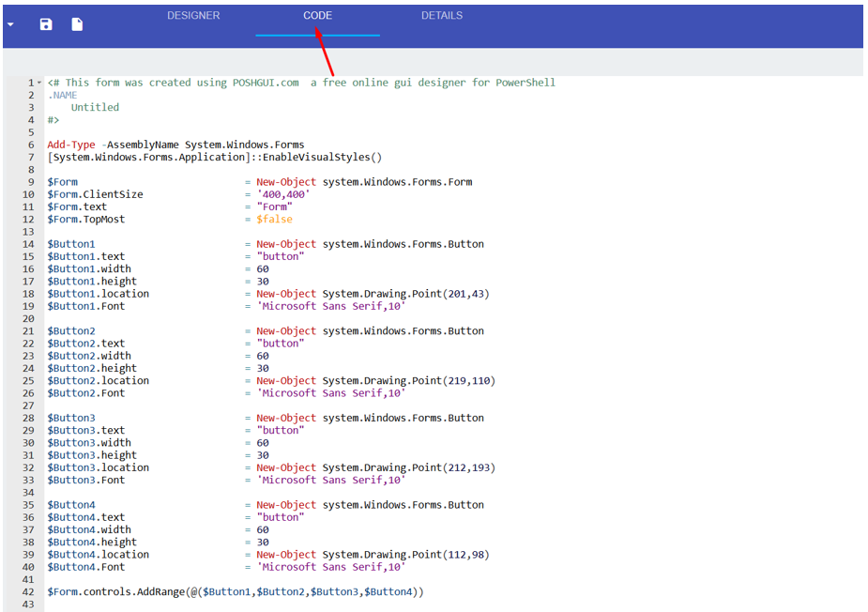Click the New-Object text on the $Button3 line
868x612 pixels.
[x=283, y=418]
